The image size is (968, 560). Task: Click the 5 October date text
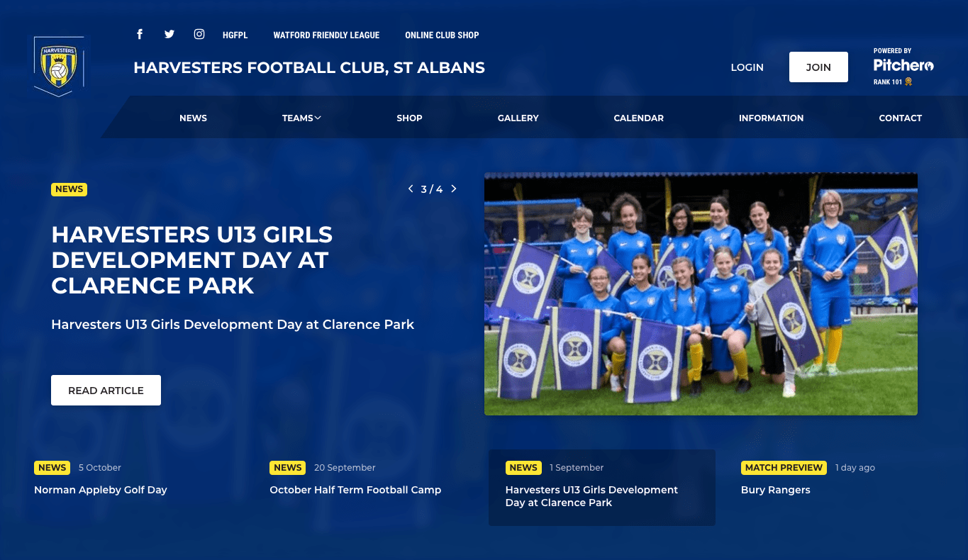point(100,468)
